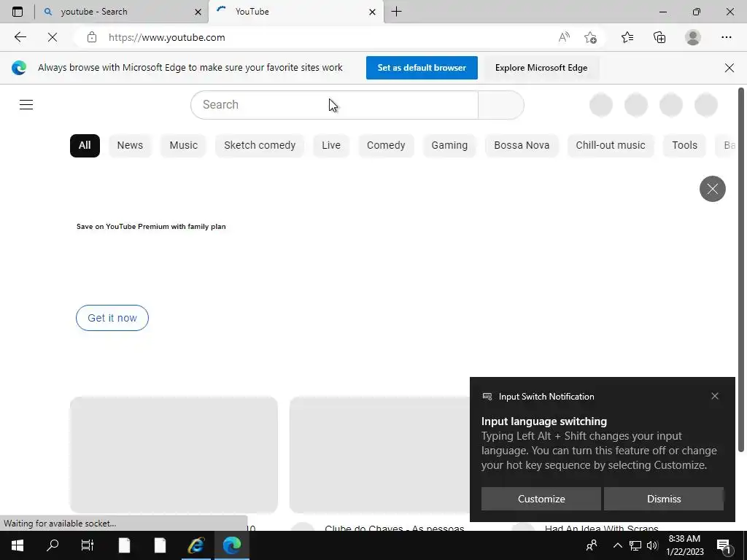Open YouTube hamburger guide menu
The width and height of the screenshot is (747, 560).
(x=26, y=105)
